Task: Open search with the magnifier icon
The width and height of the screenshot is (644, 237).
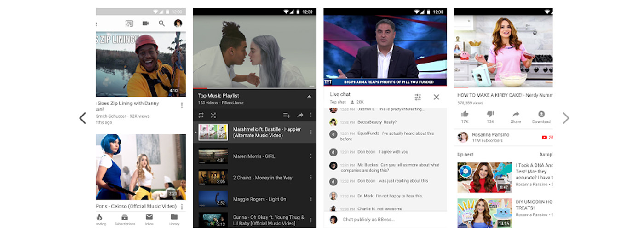Action: click(x=161, y=23)
